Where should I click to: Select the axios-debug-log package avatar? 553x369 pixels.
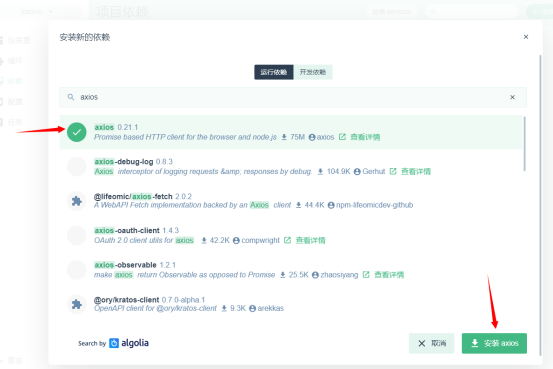click(77, 167)
